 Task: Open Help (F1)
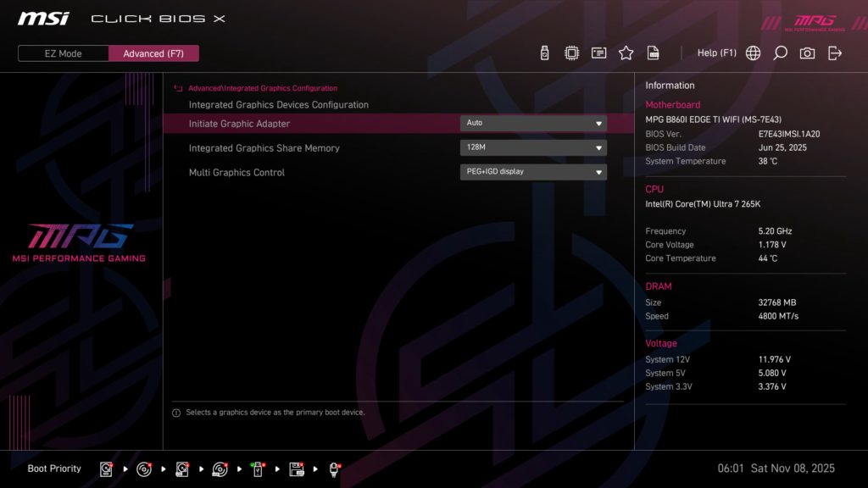(716, 52)
